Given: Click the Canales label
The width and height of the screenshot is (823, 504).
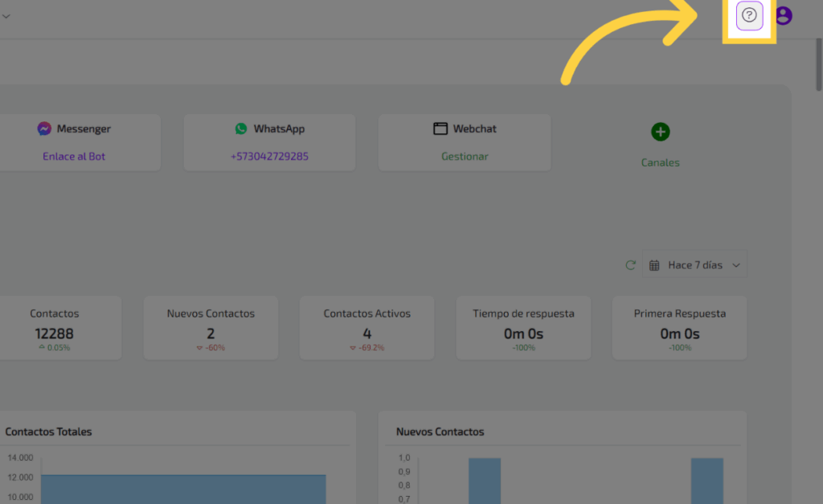Looking at the screenshot, I should click(x=660, y=162).
